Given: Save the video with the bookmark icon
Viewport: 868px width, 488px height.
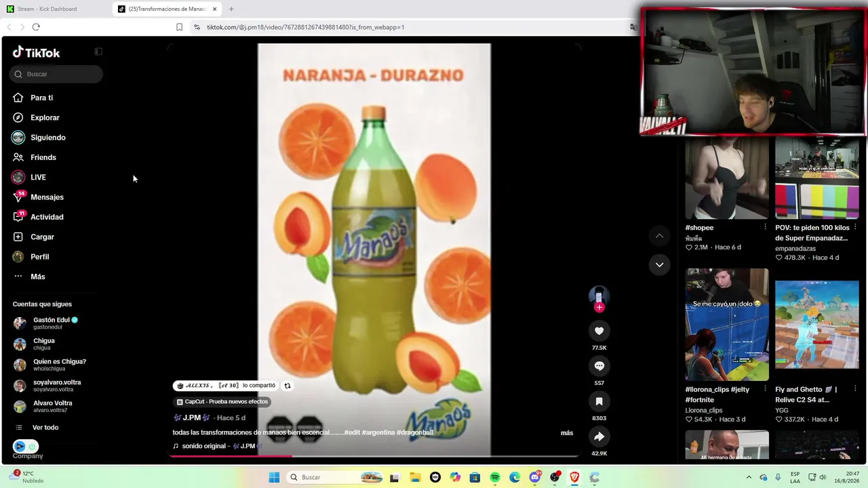Looking at the screenshot, I should point(599,401).
